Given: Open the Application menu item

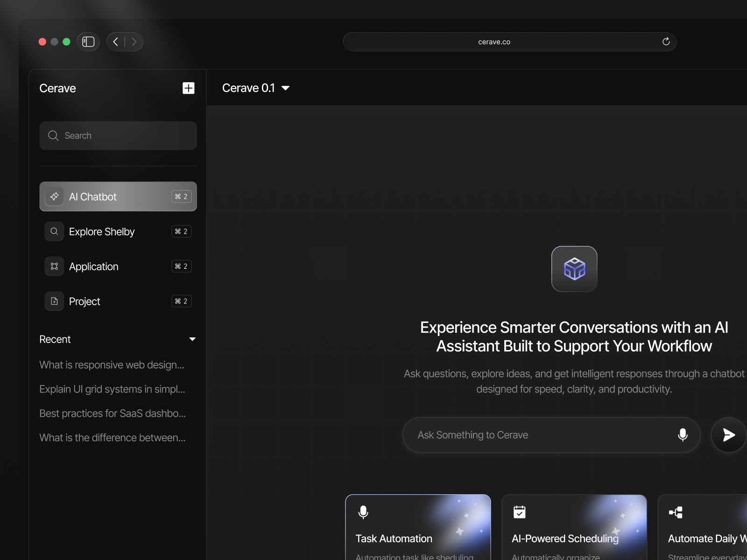Looking at the screenshot, I should tap(118, 266).
